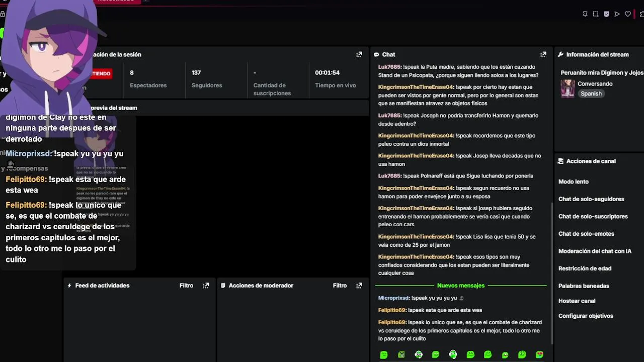Pick the first green emote in the row
The image size is (644, 362).
[384, 355]
